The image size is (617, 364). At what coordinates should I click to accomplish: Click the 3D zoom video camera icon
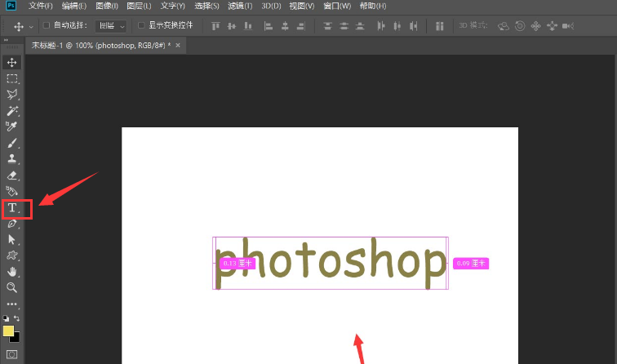coord(568,26)
